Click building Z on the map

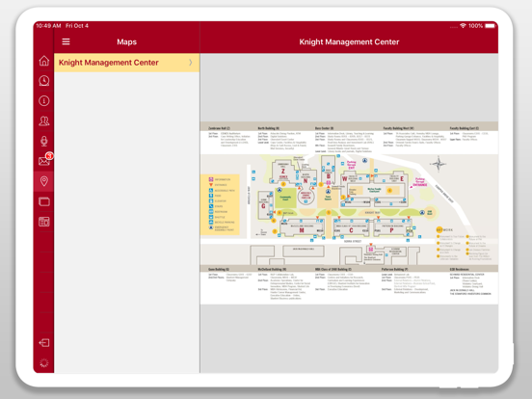(283, 172)
